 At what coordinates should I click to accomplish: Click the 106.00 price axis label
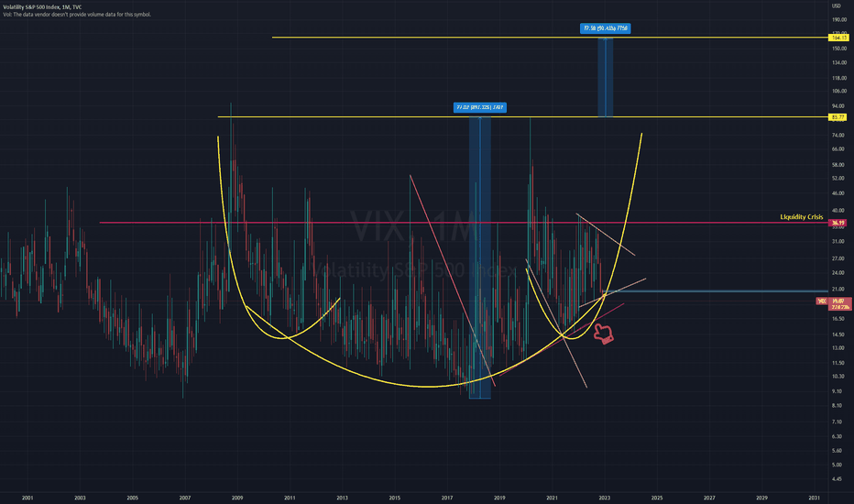click(x=838, y=91)
